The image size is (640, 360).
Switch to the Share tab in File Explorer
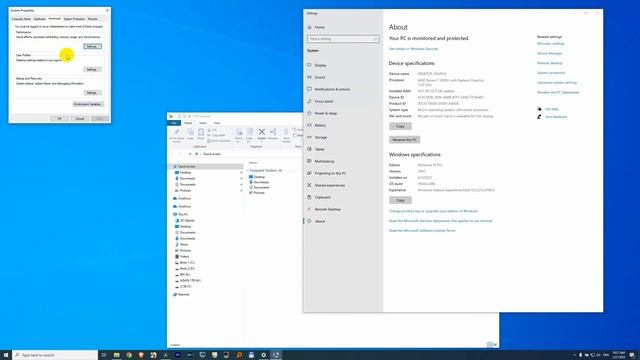pos(203,123)
